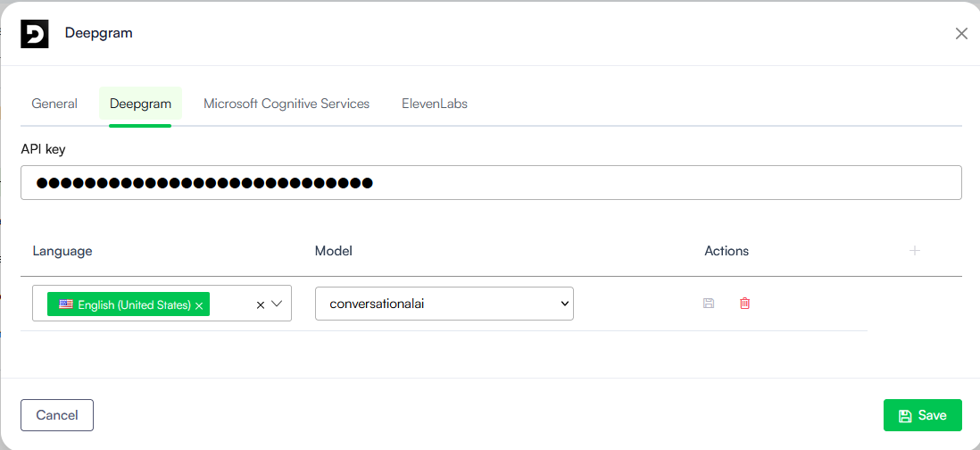Image resolution: width=980 pixels, height=450 pixels.
Task: Close the Deepgram settings dialog
Action: [x=961, y=34]
